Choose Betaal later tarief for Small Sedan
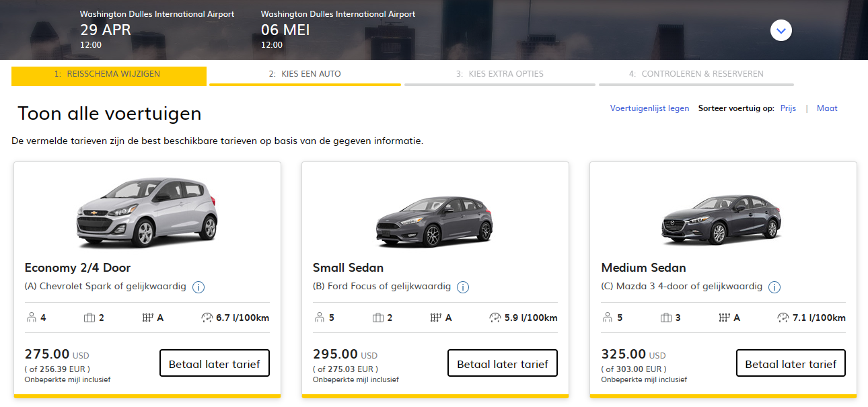The width and height of the screenshot is (868, 407). pos(502,363)
